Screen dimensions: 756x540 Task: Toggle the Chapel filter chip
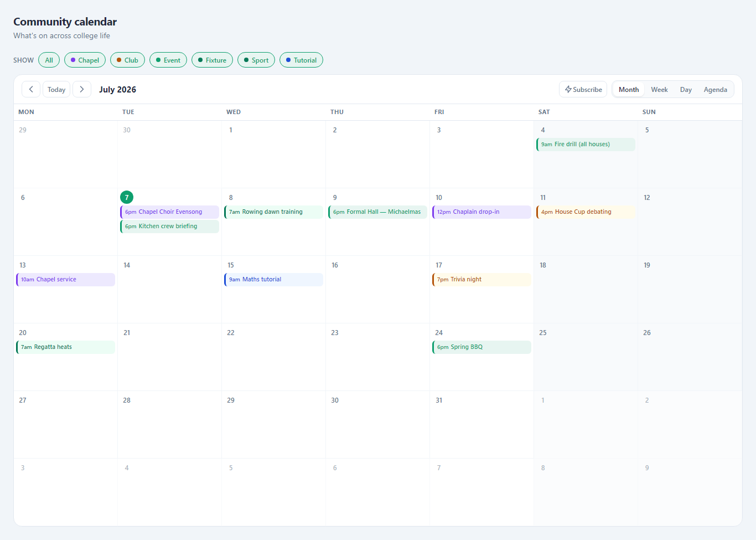coord(85,60)
